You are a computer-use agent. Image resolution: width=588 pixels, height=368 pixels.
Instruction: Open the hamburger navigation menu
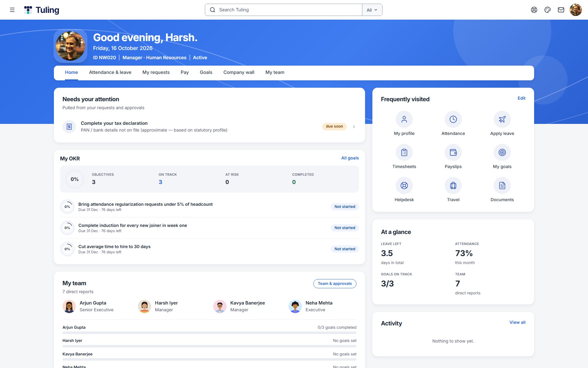(x=12, y=10)
